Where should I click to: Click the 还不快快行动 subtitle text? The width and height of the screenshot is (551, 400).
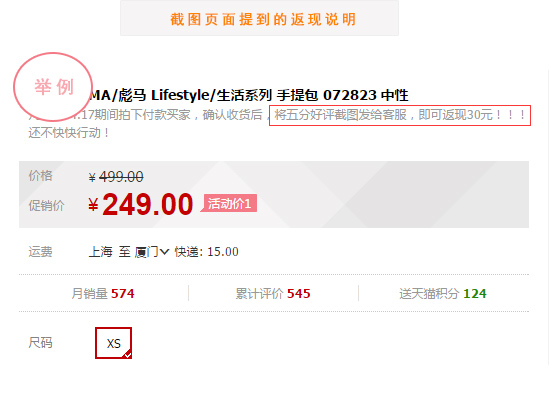pyautogui.click(x=69, y=133)
